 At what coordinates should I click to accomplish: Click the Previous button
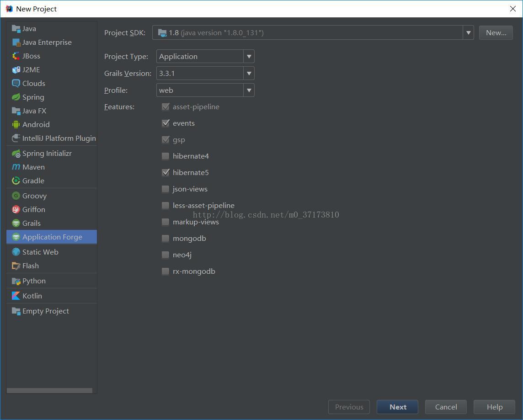coord(349,407)
